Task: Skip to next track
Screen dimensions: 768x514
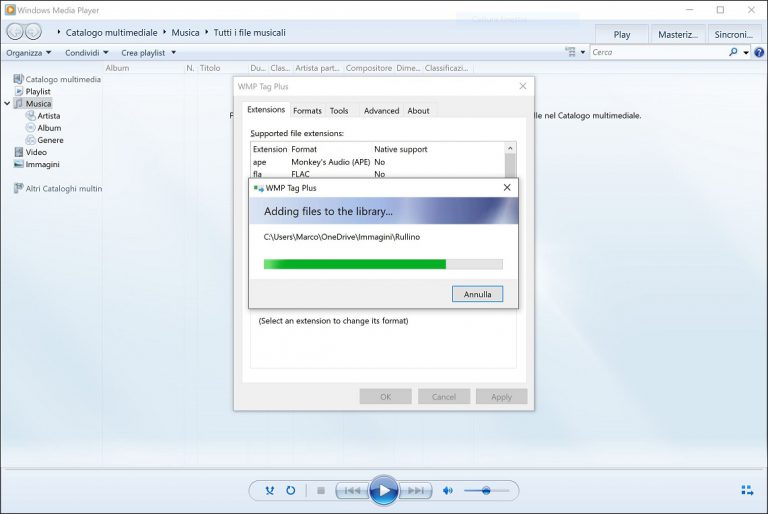Action: 415,490
